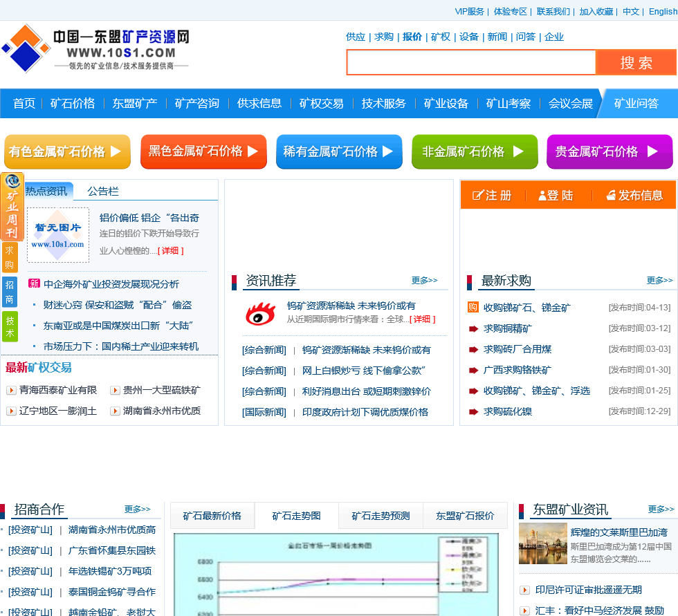Click the arrow icon before 湖南省永州市优质
The image size is (678, 616).
(x=115, y=411)
